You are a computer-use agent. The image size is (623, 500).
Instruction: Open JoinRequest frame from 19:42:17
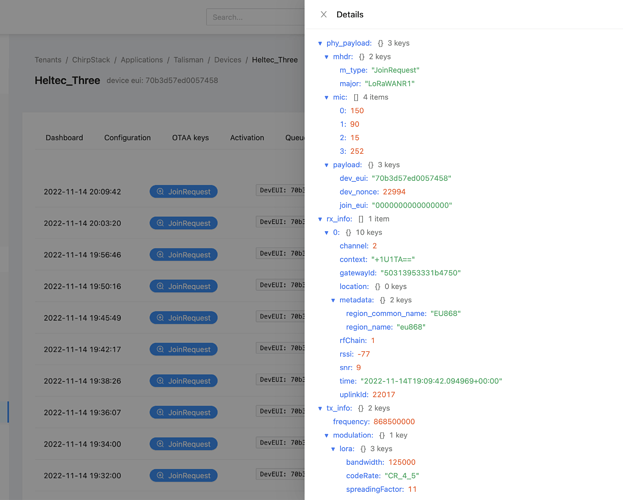(184, 349)
